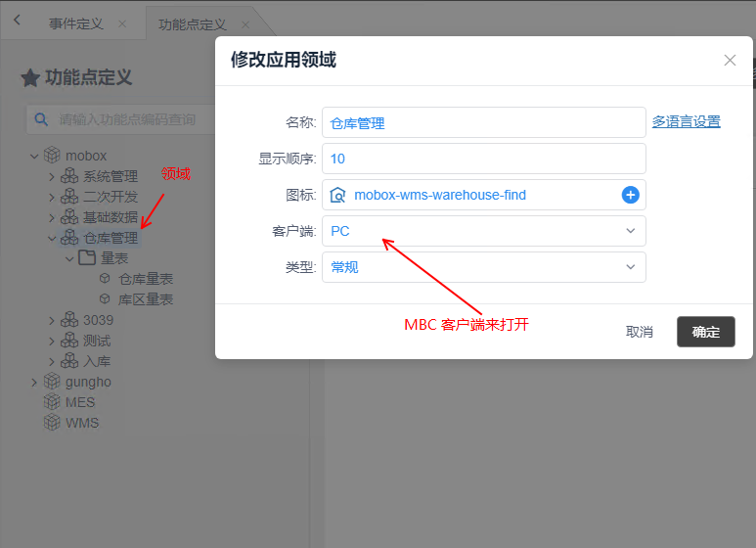Open the 客户端 dropdown showing PC
The image size is (756, 548).
[x=483, y=231]
